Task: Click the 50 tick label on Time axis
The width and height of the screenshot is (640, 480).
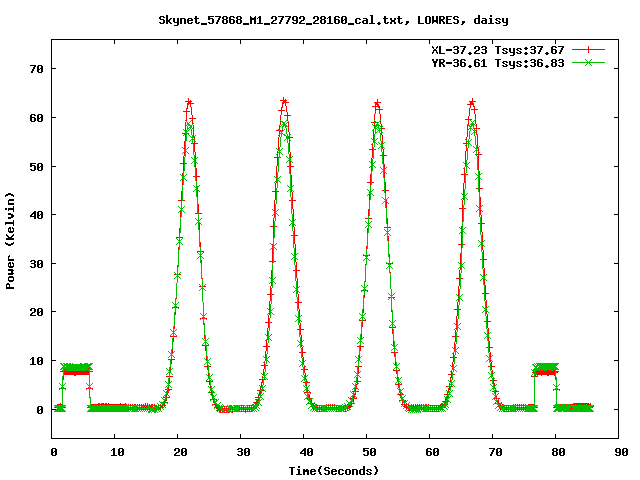Action: [369, 452]
